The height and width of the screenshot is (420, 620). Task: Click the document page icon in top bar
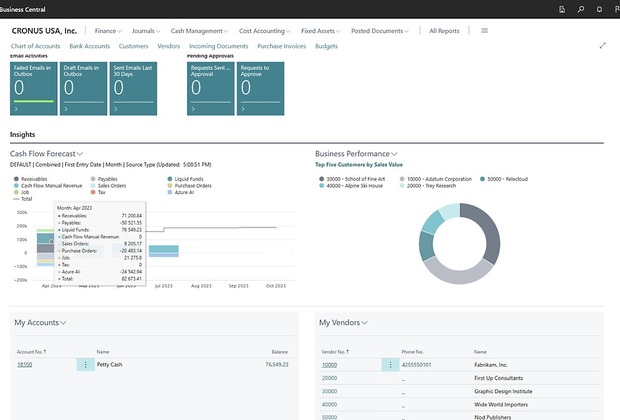562,9
